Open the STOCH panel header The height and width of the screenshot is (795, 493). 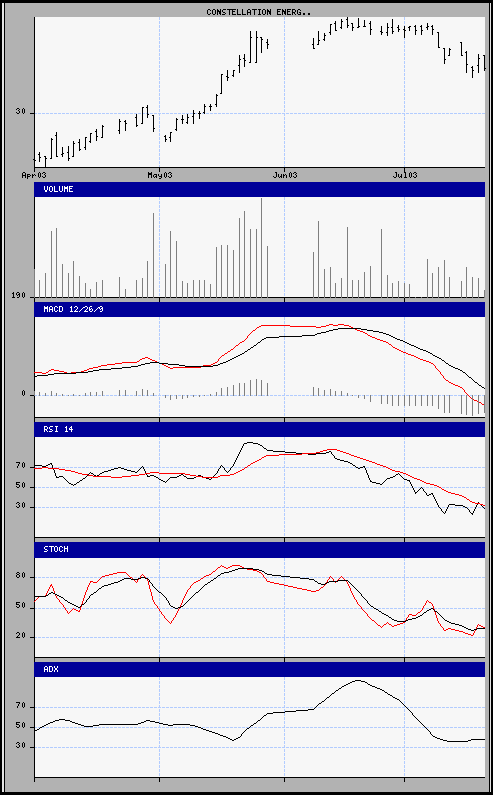(260, 550)
